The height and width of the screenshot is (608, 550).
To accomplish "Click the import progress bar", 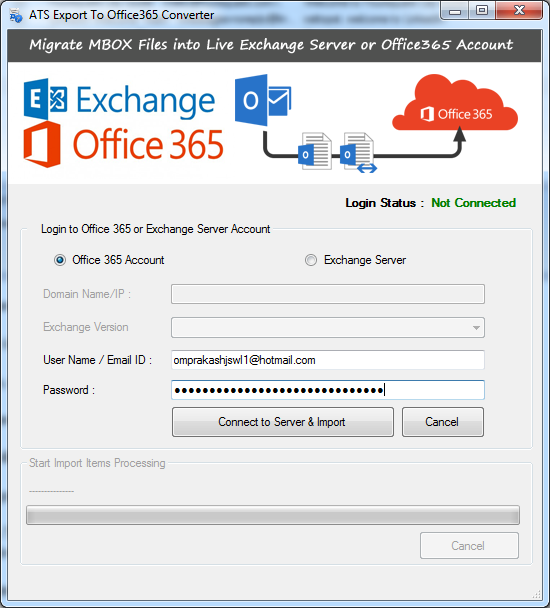I will [273, 515].
